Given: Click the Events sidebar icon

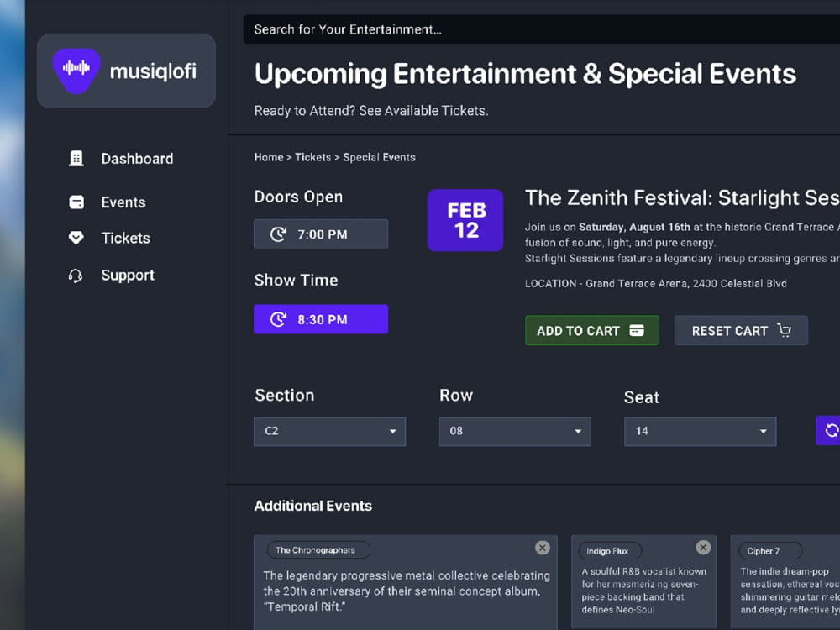Looking at the screenshot, I should coord(76,202).
